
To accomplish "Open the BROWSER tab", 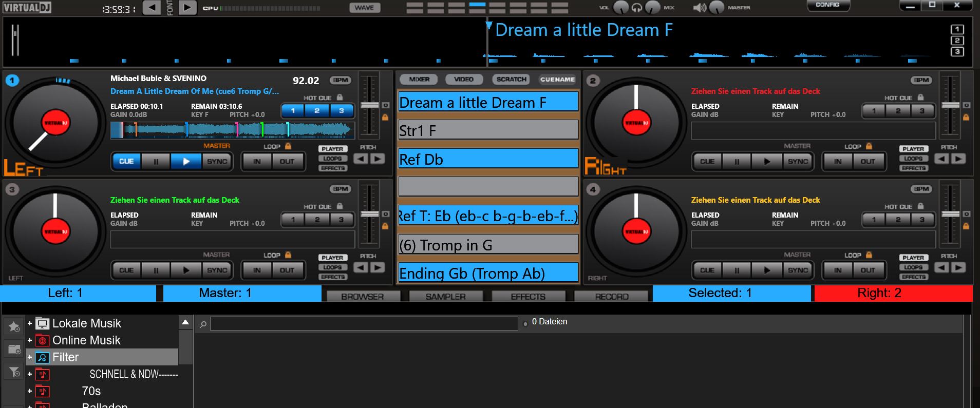I will tap(363, 296).
